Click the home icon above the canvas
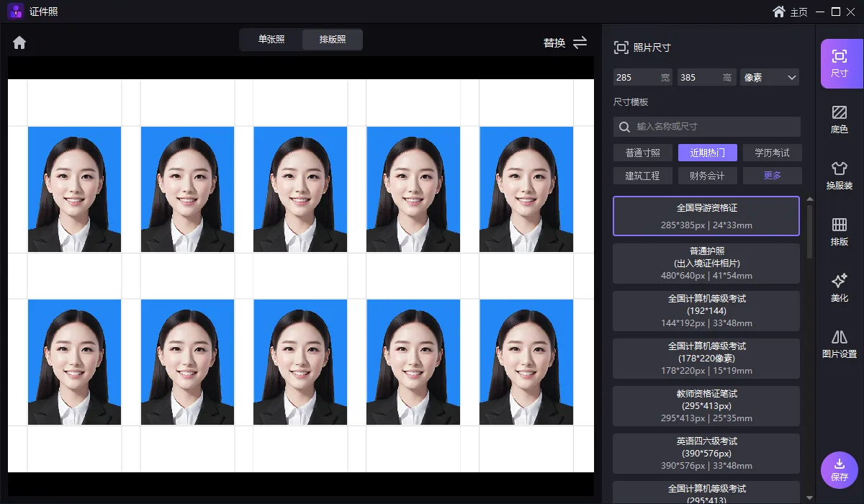This screenshot has height=504, width=864. click(19, 42)
